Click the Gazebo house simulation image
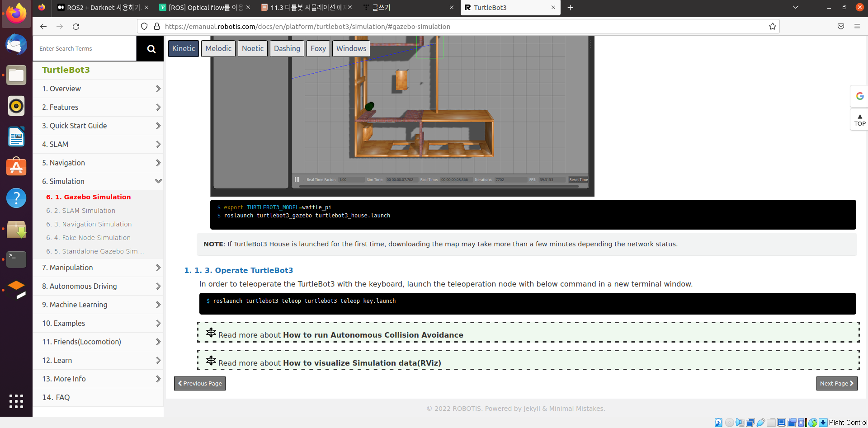 (x=402, y=116)
